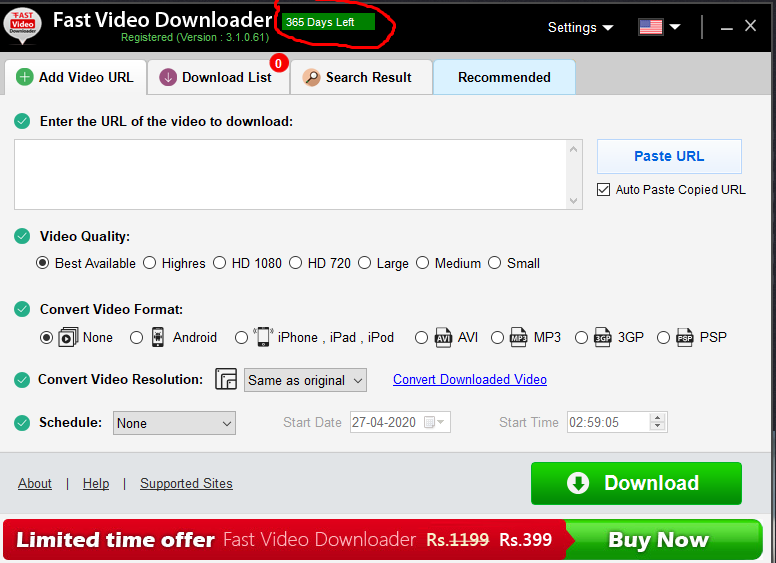The height and width of the screenshot is (563, 776).
Task: Click the green check icon beside Enter the URL
Action: [22, 121]
